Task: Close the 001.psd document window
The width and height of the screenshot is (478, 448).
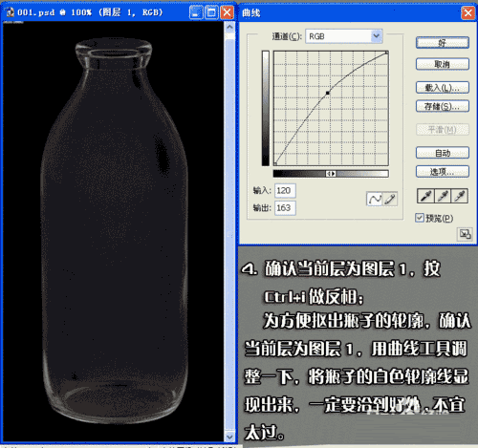Action: click(227, 12)
